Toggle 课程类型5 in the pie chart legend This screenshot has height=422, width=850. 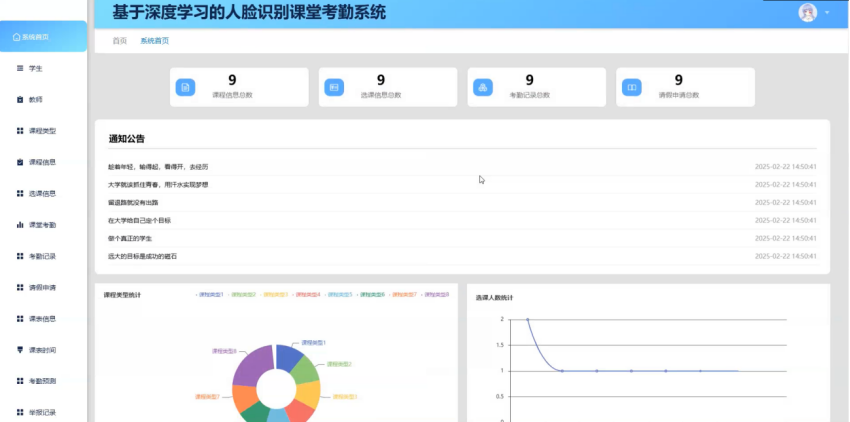338,295
